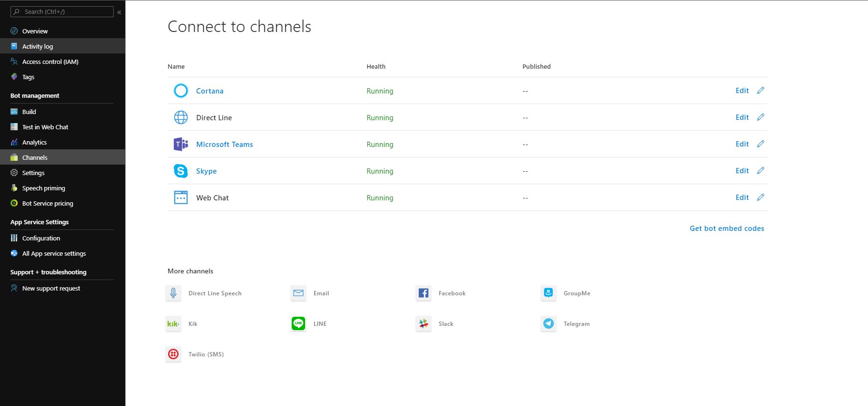
Task: Click Edit for the Web Chat channel
Action: 742,198
